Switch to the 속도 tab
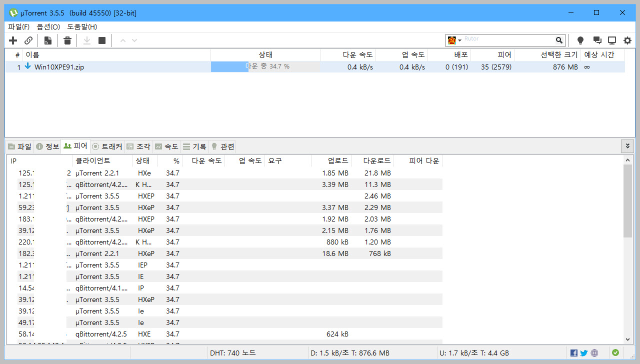 [x=166, y=146]
